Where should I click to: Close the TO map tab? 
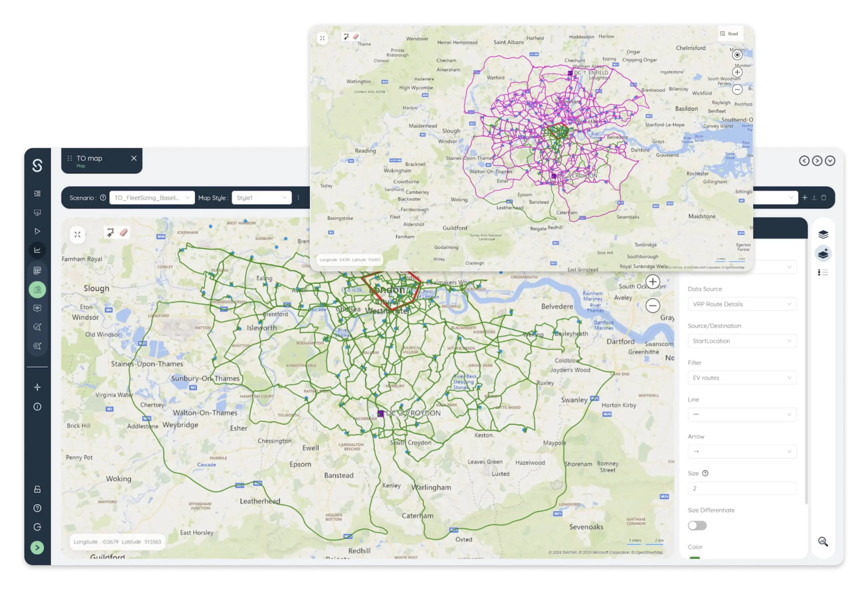click(134, 158)
